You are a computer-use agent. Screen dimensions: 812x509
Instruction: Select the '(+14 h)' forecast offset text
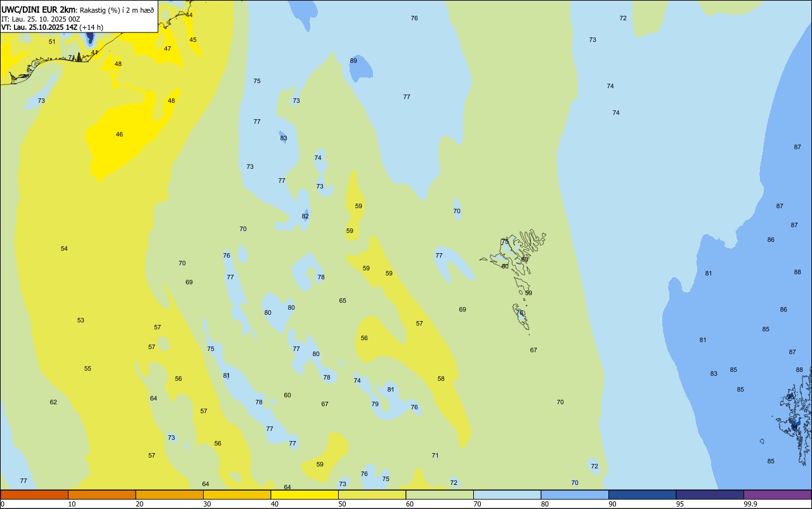tap(91, 27)
